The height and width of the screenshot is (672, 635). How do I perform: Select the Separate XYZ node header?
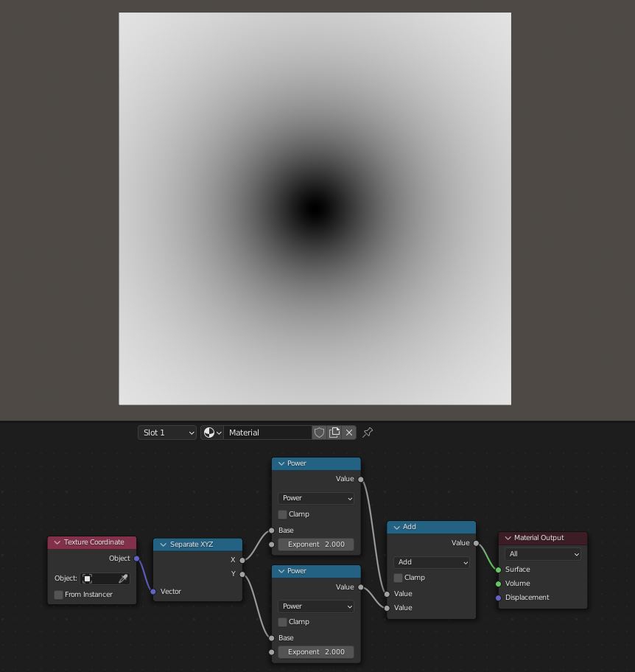pyautogui.click(x=198, y=545)
